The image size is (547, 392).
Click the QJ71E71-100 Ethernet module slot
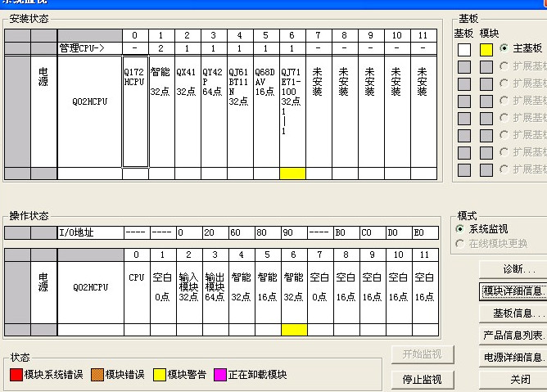pos(292,110)
